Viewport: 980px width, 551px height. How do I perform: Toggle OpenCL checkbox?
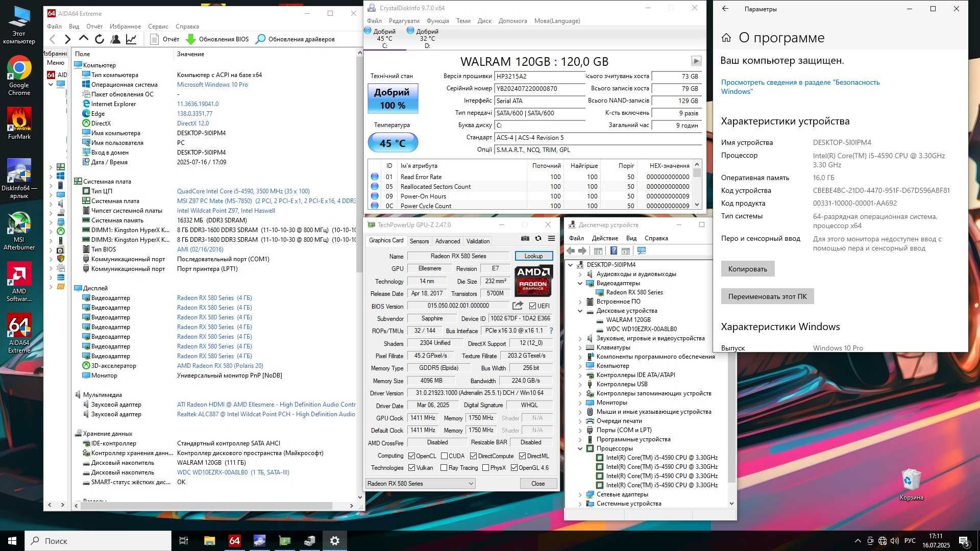pyautogui.click(x=411, y=456)
